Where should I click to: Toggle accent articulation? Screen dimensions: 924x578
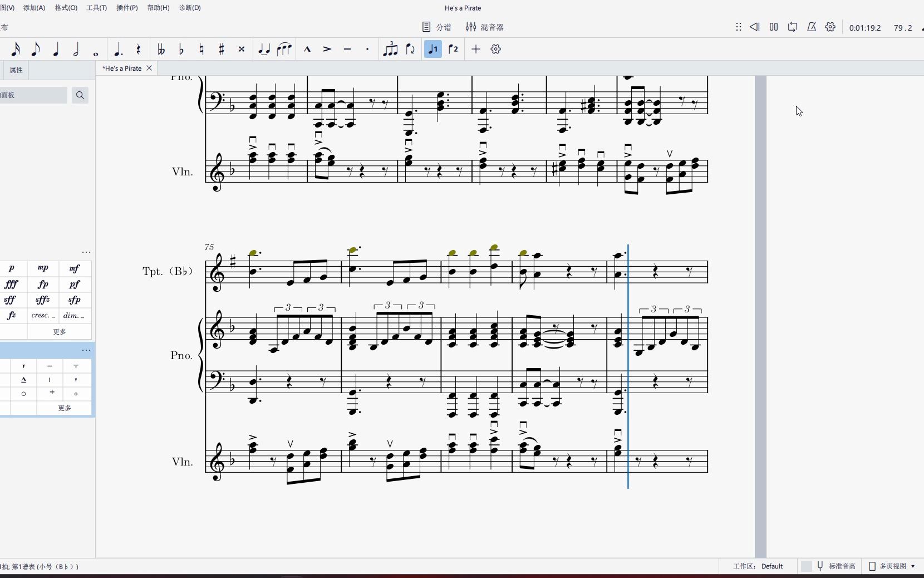coord(327,49)
